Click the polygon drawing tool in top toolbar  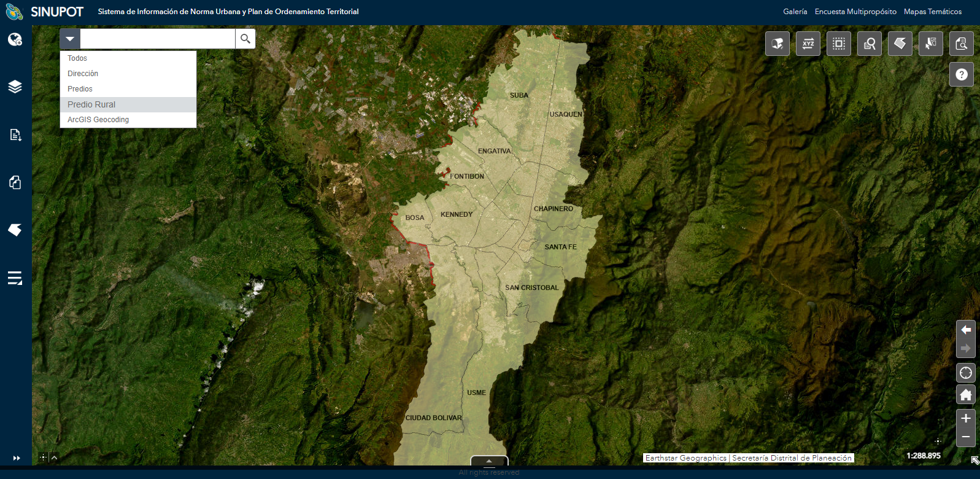coord(900,44)
